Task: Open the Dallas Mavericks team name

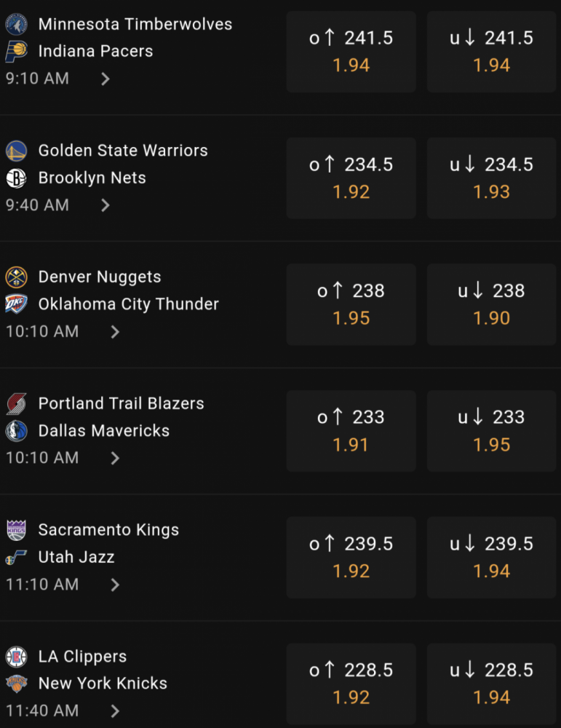Action: click(104, 431)
